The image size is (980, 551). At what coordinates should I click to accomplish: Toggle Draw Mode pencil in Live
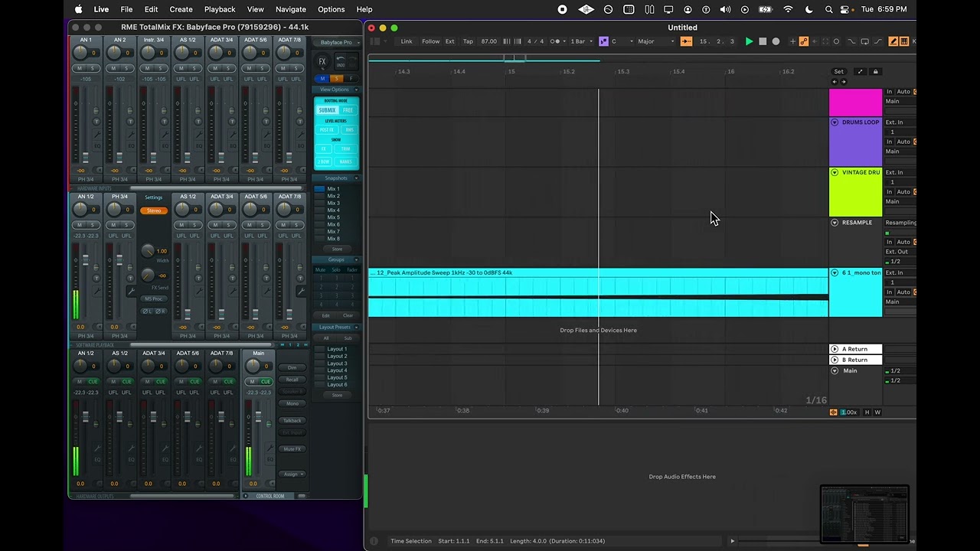tap(893, 41)
